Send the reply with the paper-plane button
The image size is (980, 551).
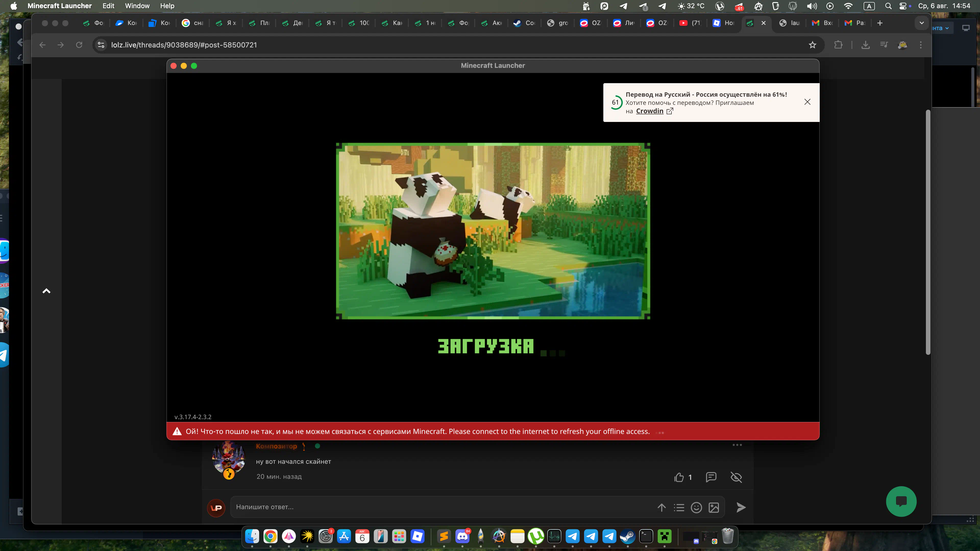(741, 507)
